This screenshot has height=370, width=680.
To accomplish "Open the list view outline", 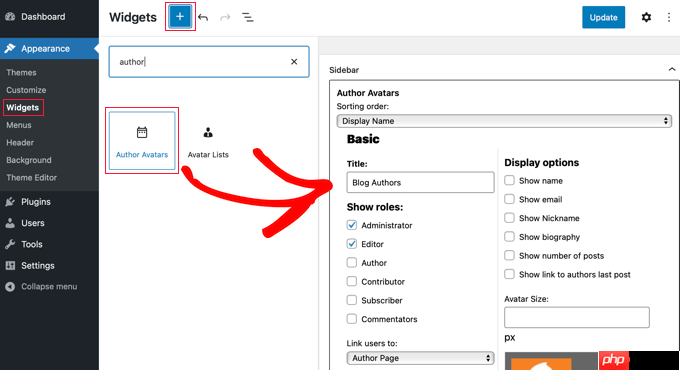I will pyautogui.click(x=248, y=17).
